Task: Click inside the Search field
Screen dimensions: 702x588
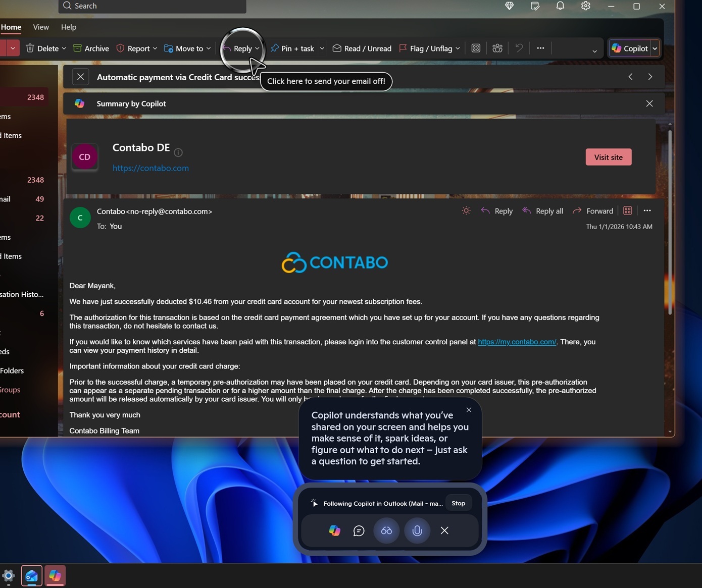Action: click(152, 6)
